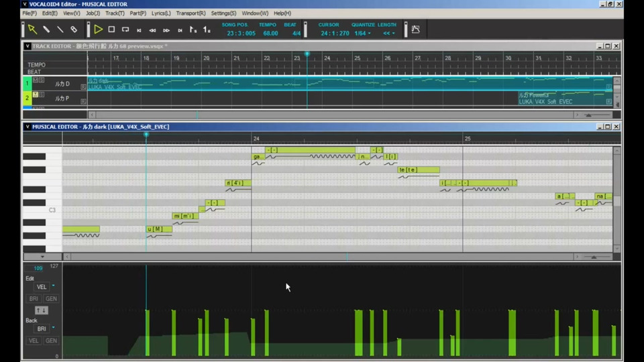Viewport: 644px width, 362px height.
Task: Open the Lyrics menu
Action: [161, 13]
